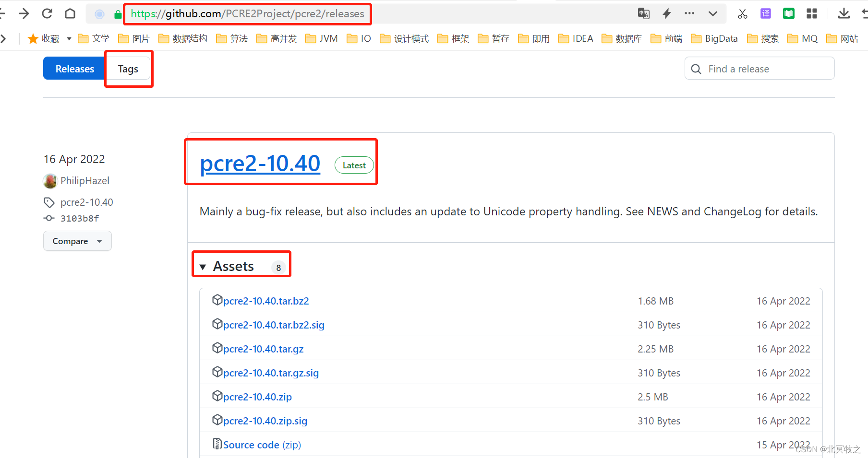Expand the address bar dropdown chevron
868x458 pixels.
(x=713, y=13)
